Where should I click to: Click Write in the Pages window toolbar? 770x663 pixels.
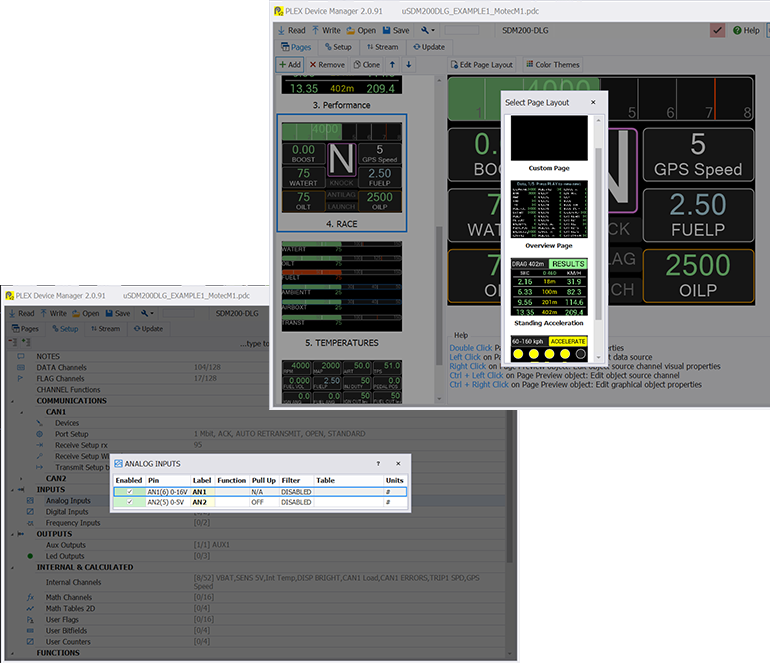pos(326,30)
